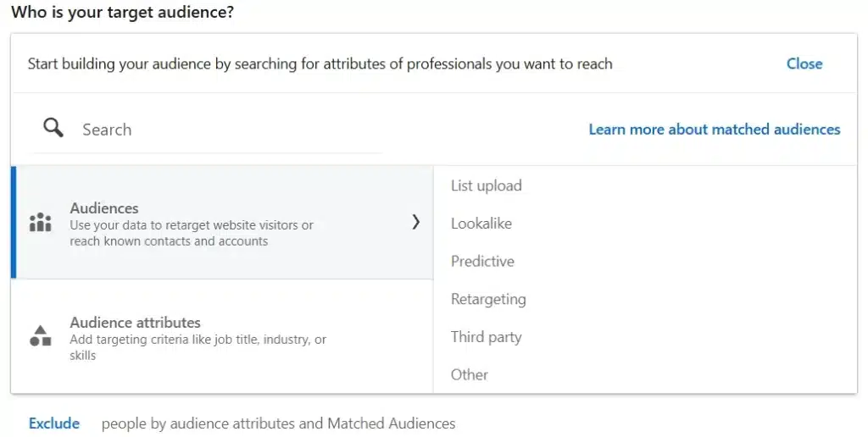Choose the Lookalike audience option
This screenshot has height=437, width=868.
pos(481,224)
